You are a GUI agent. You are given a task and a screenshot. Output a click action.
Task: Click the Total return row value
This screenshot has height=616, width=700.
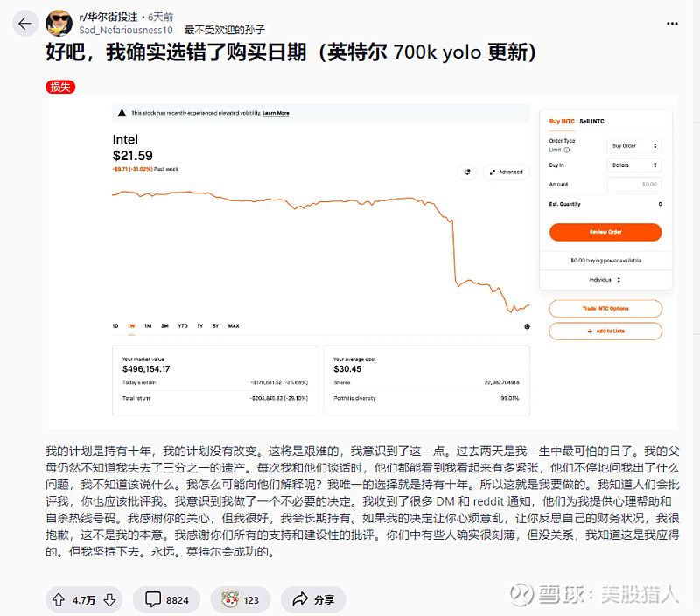click(x=279, y=399)
